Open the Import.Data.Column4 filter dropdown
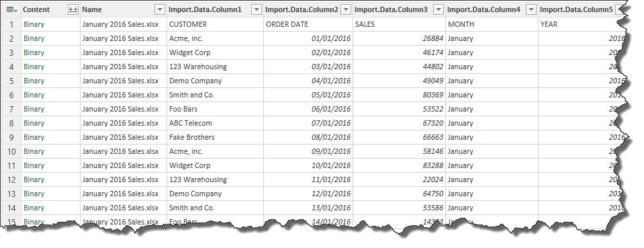The image size is (644, 248). pyautogui.click(x=531, y=9)
